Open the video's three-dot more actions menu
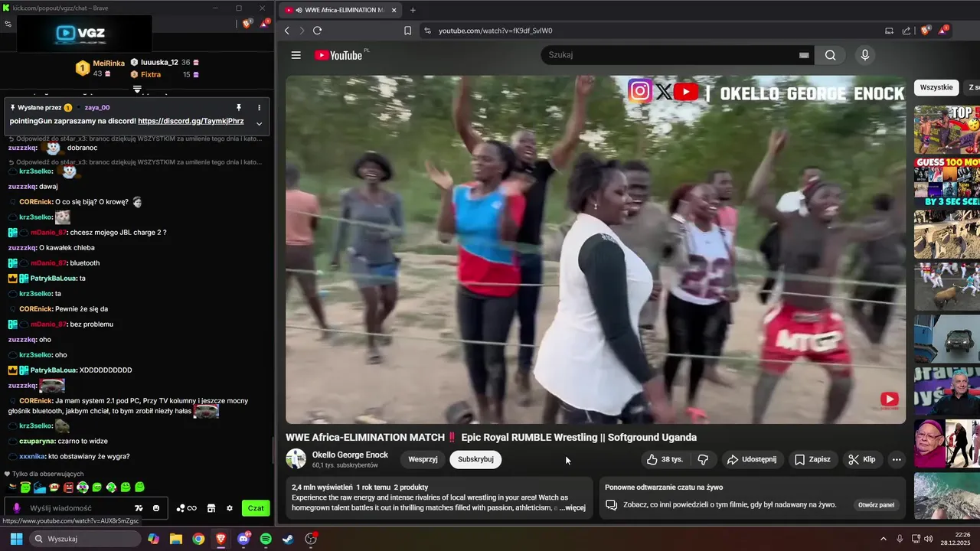The width and height of the screenshot is (980, 551). tap(897, 459)
